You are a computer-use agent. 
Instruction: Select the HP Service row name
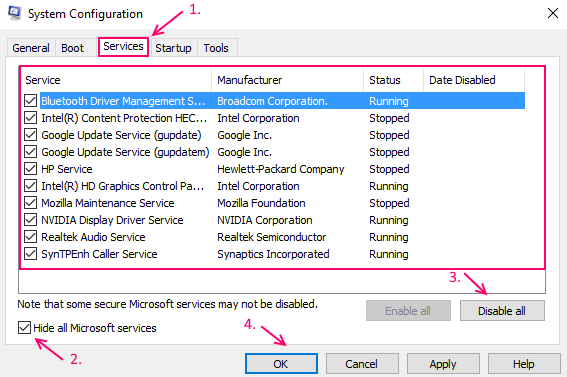(67, 169)
